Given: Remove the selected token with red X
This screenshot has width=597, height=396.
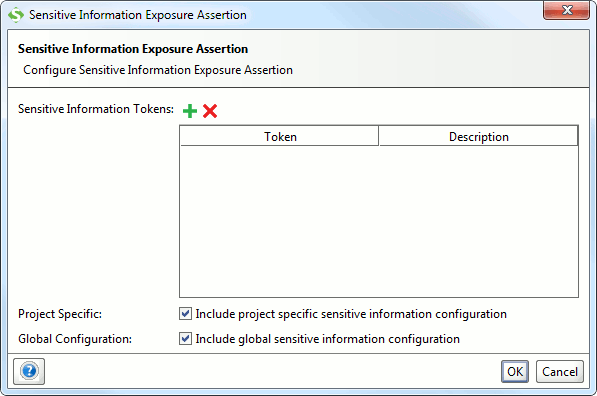Looking at the screenshot, I should point(210,111).
